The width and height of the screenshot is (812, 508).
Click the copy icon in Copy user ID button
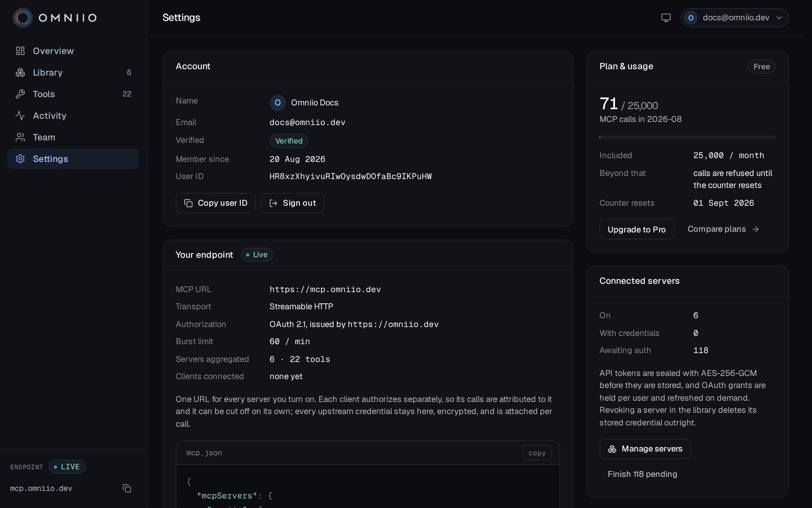point(188,203)
